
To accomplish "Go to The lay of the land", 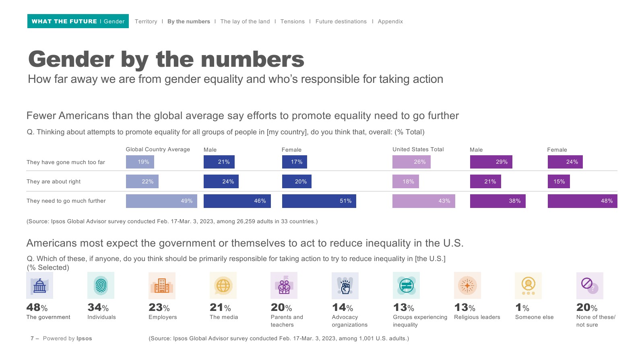I will pyautogui.click(x=245, y=22).
